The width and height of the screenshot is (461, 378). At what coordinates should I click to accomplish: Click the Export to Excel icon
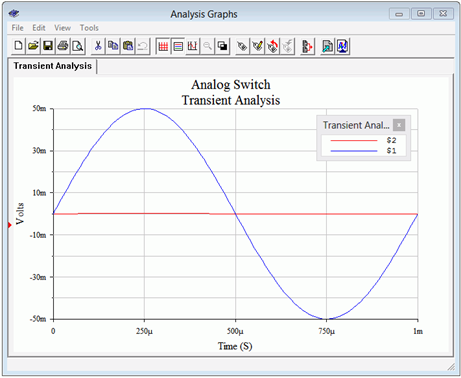327,46
